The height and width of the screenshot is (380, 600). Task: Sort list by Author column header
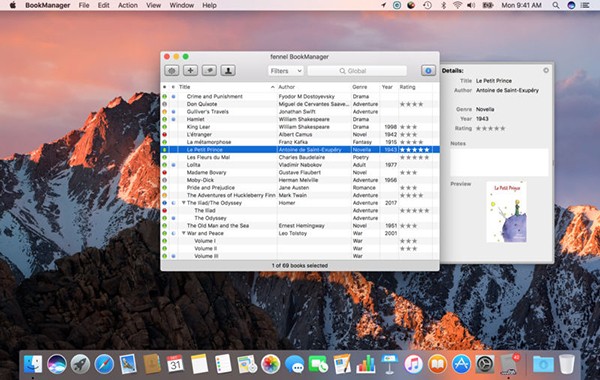point(314,87)
